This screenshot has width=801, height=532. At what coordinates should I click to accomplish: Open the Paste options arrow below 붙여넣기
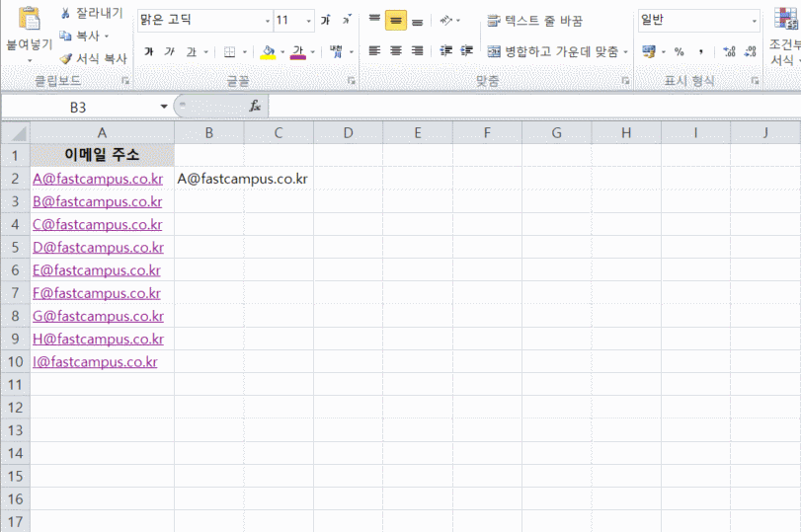coord(29,61)
